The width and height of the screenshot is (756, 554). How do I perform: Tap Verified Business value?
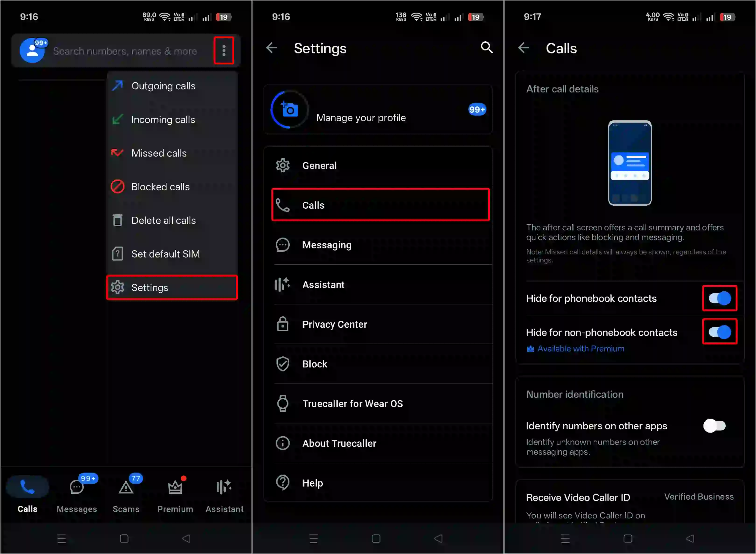(699, 497)
